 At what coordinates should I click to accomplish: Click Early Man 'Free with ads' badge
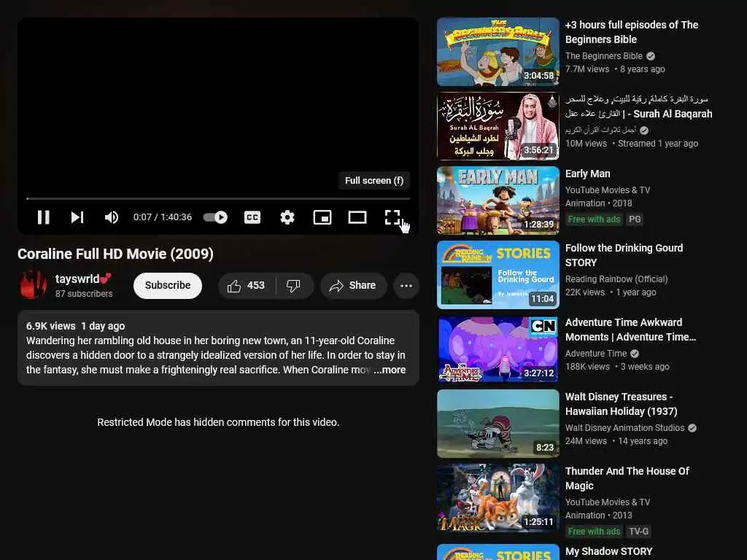(x=594, y=219)
